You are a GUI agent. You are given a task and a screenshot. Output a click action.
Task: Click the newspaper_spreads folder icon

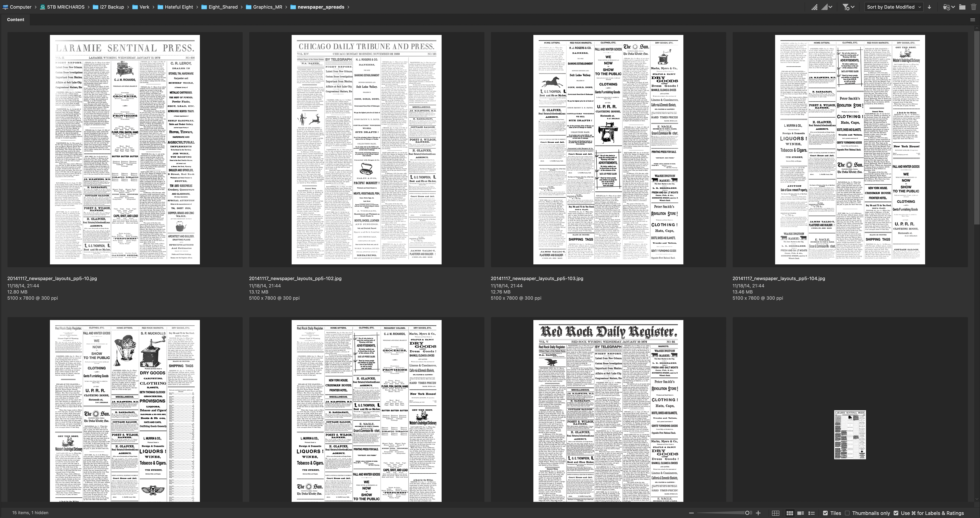tap(293, 7)
